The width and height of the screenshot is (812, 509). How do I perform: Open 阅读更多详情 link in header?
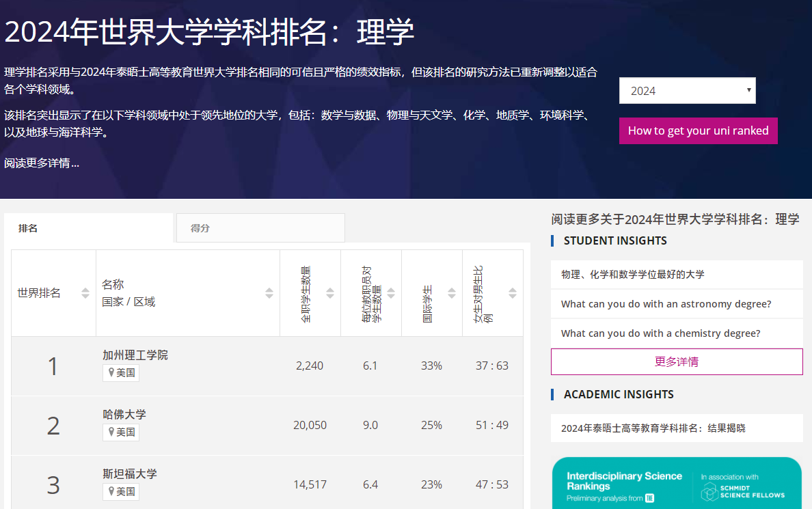click(42, 163)
